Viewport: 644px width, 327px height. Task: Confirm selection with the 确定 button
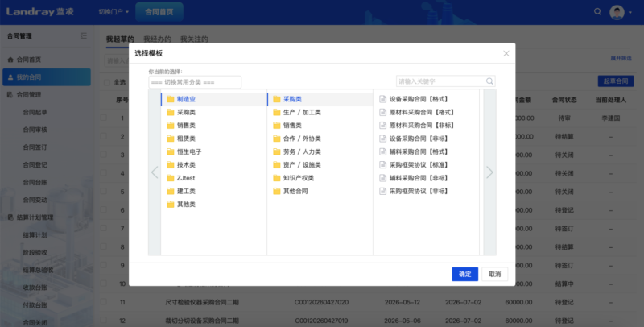[x=465, y=274]
